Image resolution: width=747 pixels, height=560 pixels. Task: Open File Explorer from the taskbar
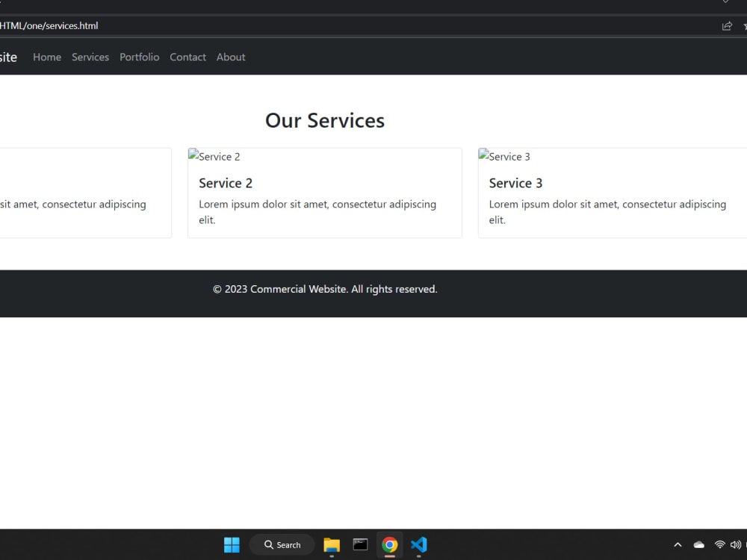tap(331, 544)
